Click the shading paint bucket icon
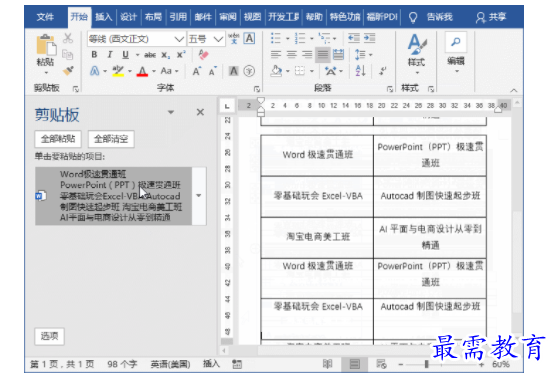 [x=276, y=71]
